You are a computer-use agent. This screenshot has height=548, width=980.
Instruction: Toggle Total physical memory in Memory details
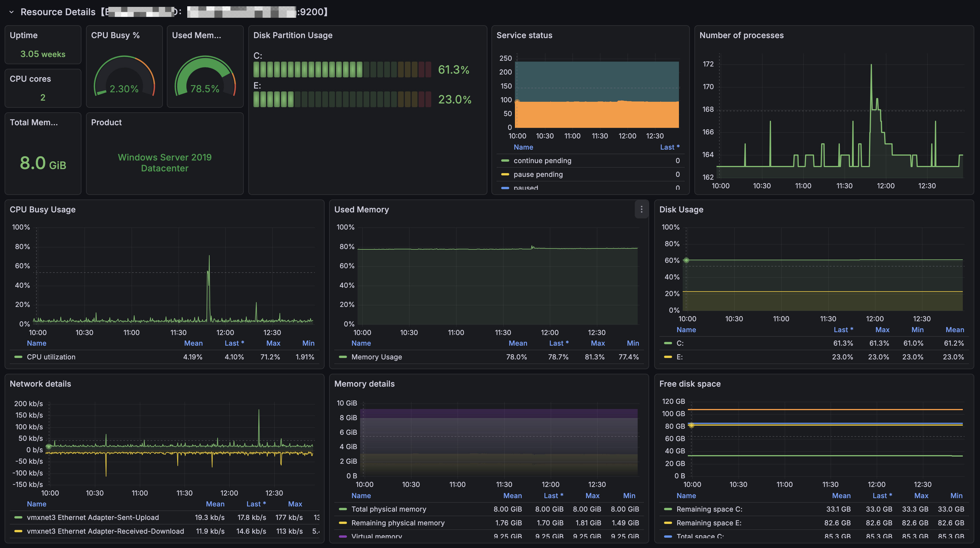click(x=389, y=509)
